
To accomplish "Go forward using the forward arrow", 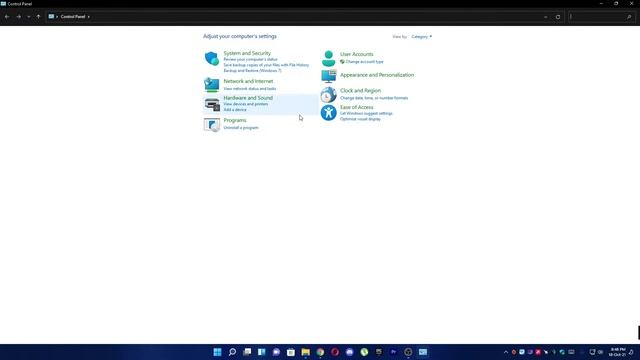I will click(x=19, y=17).
